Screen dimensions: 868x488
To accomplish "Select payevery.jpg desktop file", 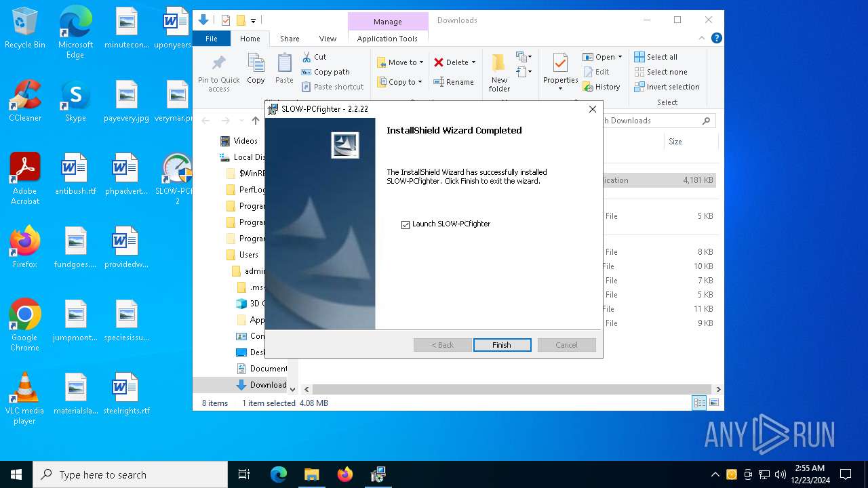I will point(126,102).
